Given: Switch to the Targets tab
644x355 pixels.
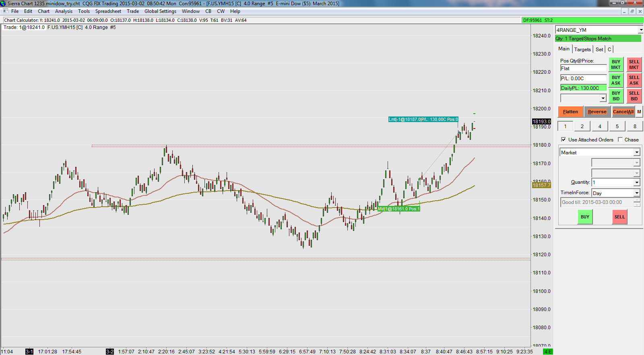Looking at the screenshot, I should tap(582, 50).
